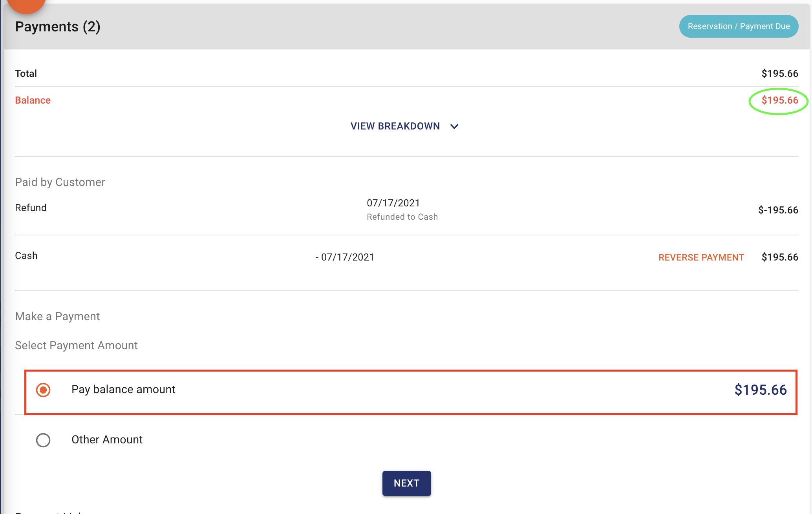Click the Refund amount $-195.66
The width and height of the screenshot is (812, 514).
[x=778, y=210]
